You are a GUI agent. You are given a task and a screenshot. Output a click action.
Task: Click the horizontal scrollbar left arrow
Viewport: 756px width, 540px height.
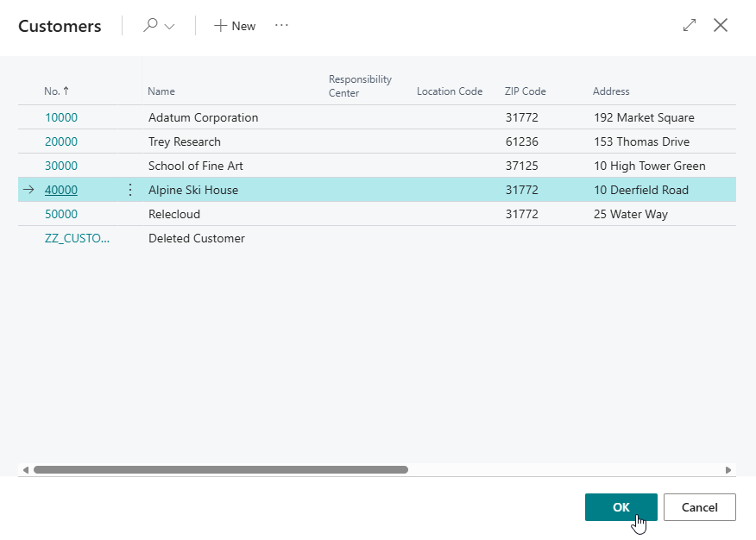click(26, 470)
